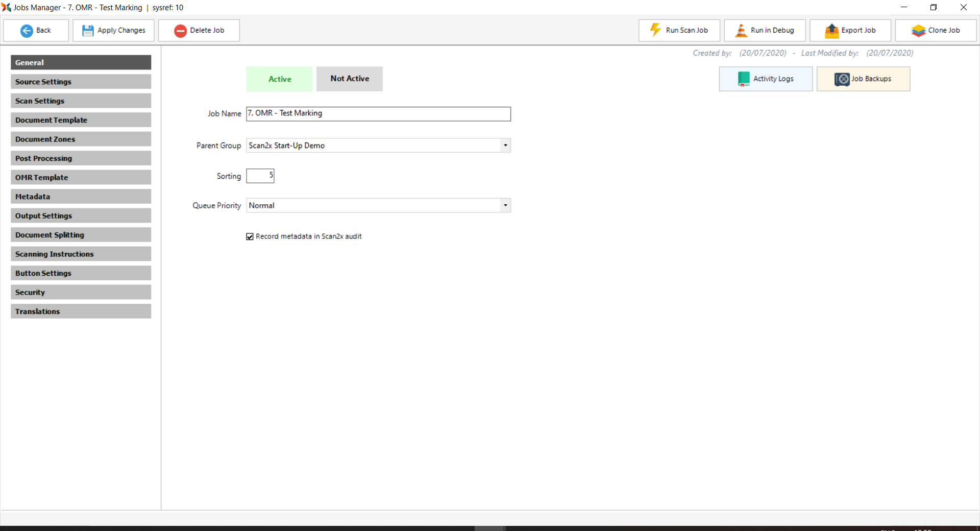Click into the Job Name text field
The image size is (980, 531).
tap(378, 114)
